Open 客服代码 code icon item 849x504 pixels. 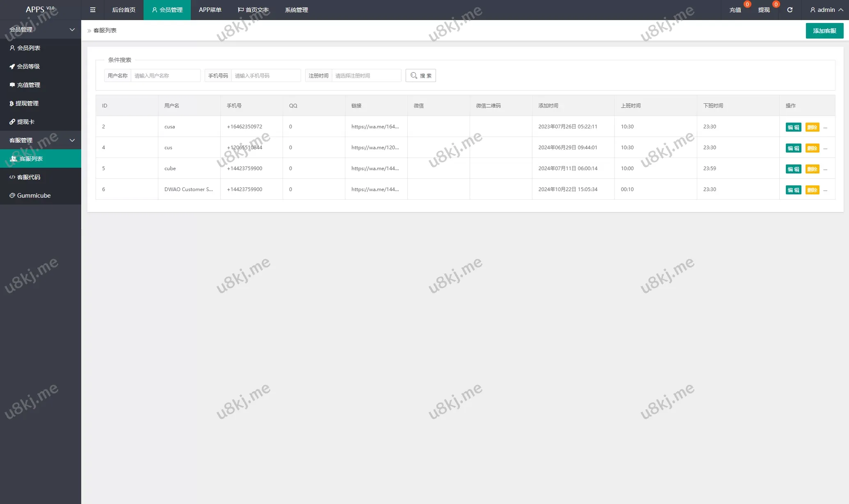(x=29, y=177)
